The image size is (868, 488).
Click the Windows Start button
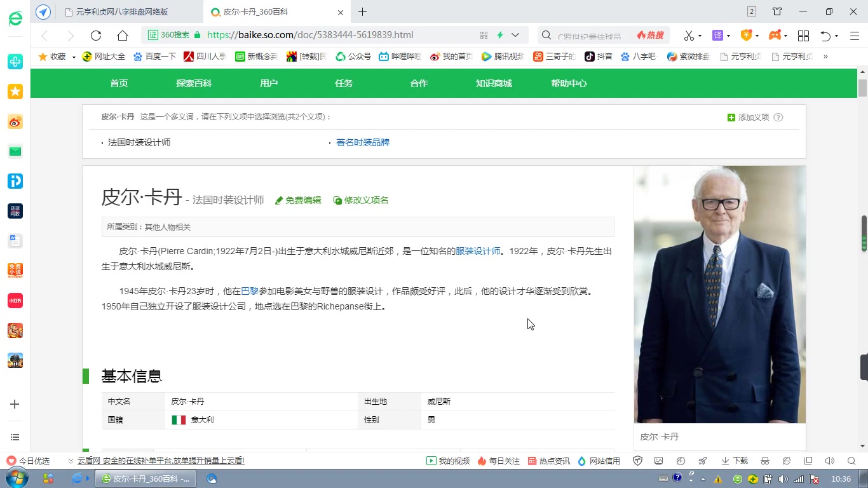(x=16, y=478)
